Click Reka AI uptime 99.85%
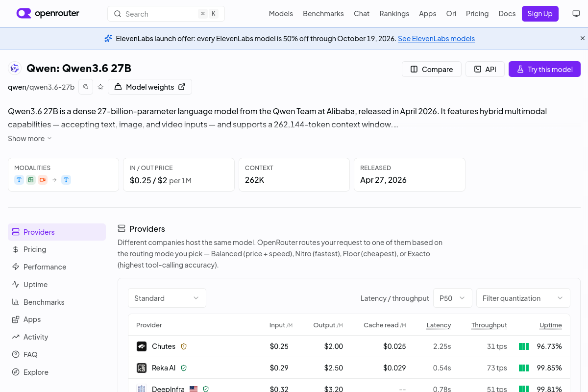The width and height of the screenshot is (588, 392). pos(549,368)
